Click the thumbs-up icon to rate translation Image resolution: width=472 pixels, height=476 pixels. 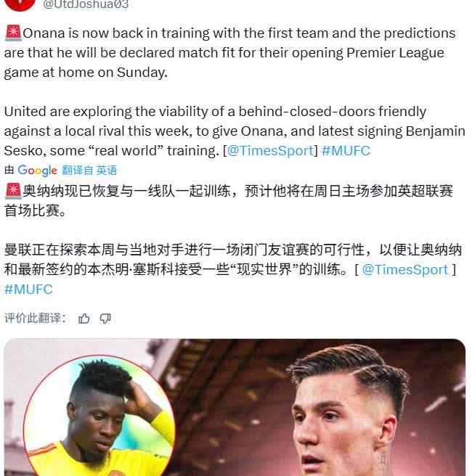pyautogui.click(x=84, y=319)
